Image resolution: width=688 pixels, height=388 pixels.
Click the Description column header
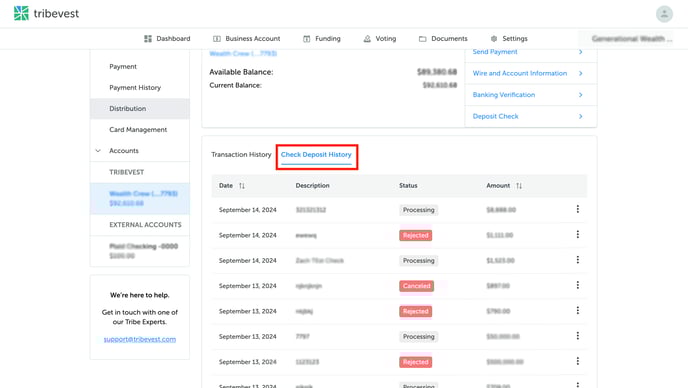tap(312, 186)
